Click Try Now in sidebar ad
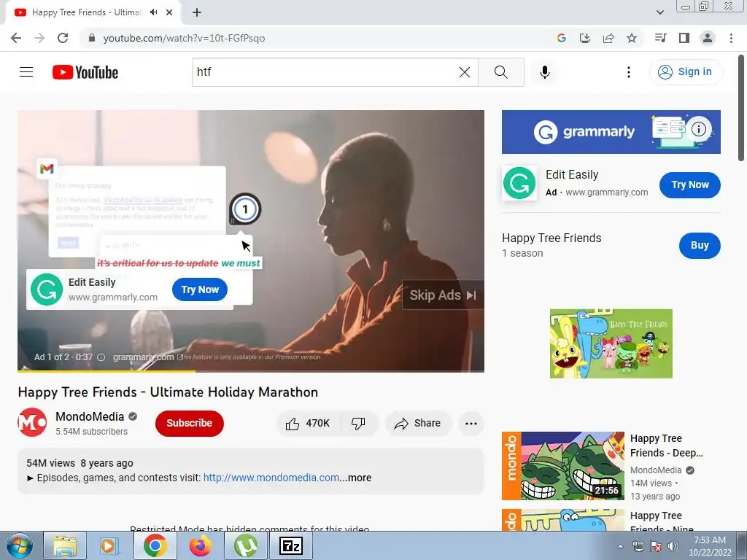Viewport: 747px width, 560px height. click(x=690, y=184)
